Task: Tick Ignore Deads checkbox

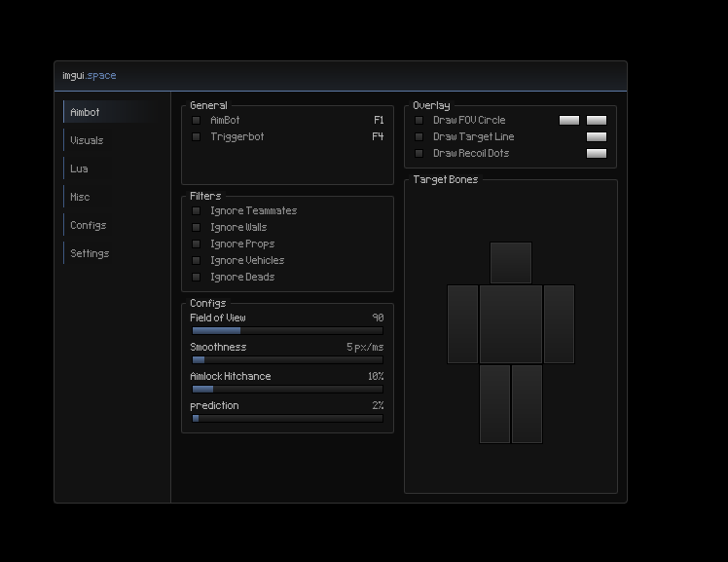Action: point(196,278)
